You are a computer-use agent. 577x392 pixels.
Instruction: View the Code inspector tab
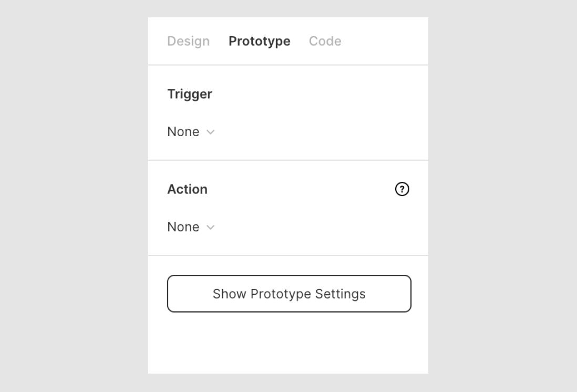(325, 41)
